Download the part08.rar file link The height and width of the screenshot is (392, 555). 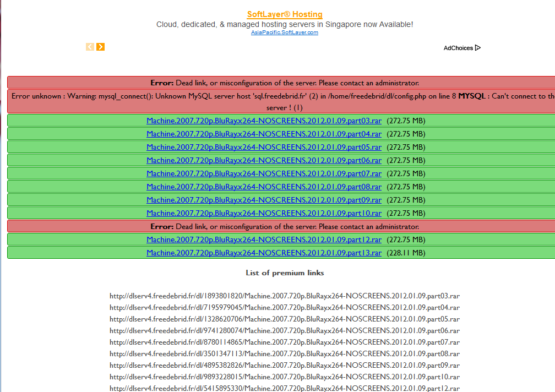coord(264,187)
